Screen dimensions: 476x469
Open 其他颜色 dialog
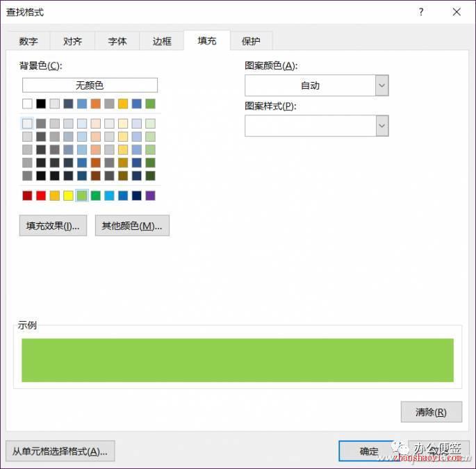point(132,226)
